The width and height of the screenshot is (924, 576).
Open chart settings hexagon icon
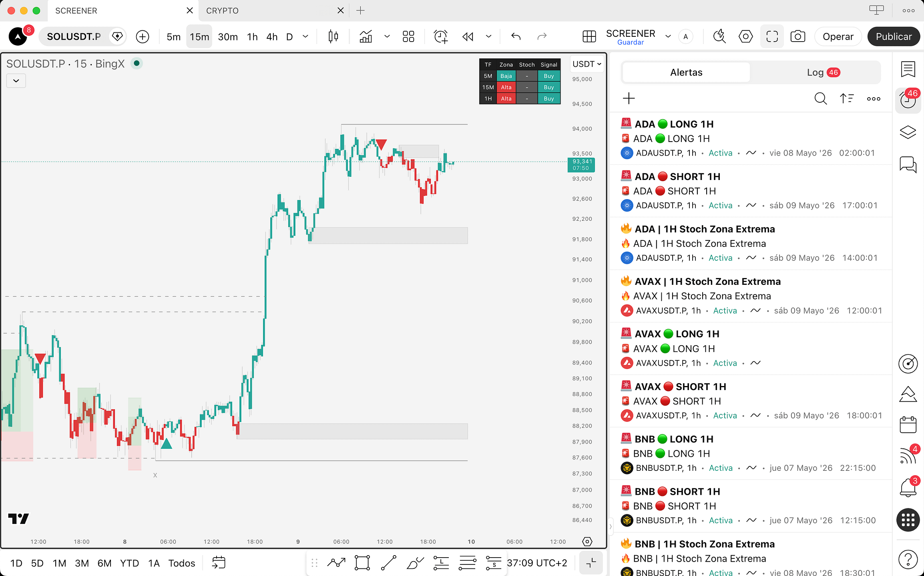[745, 37]
